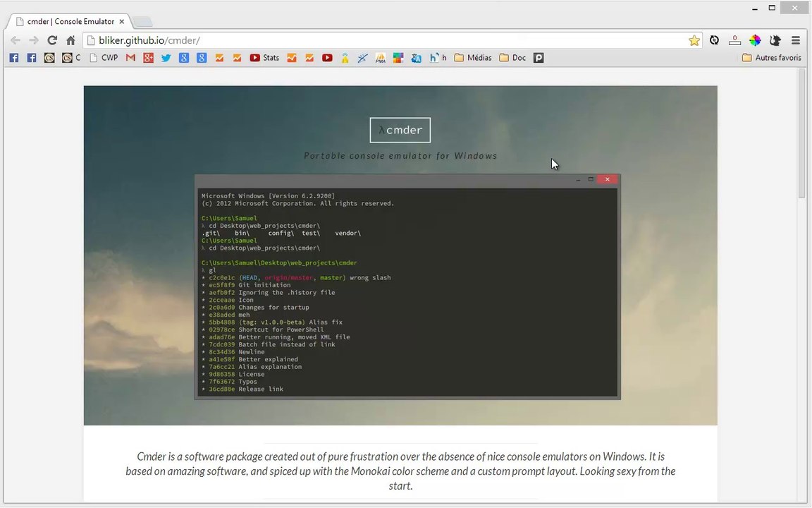812x508 pixels.
Task: Open the YouTube Stats bookmark
Action: coord(264,58)
